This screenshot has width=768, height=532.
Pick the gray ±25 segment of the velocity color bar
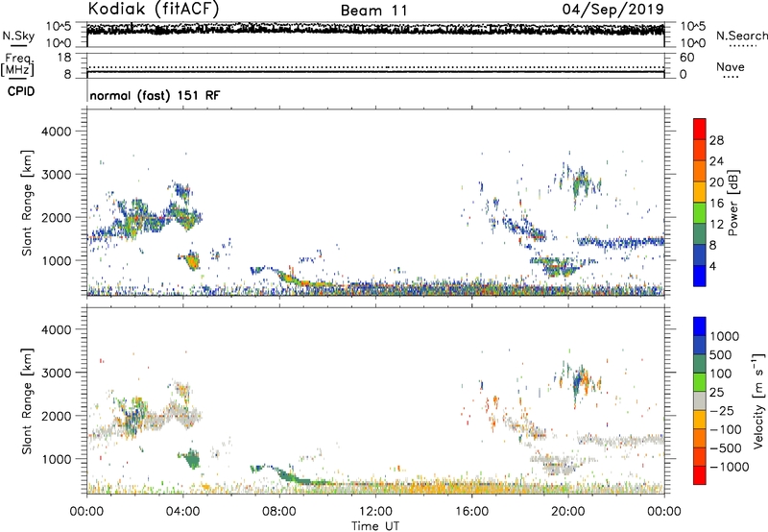point(700,400)
